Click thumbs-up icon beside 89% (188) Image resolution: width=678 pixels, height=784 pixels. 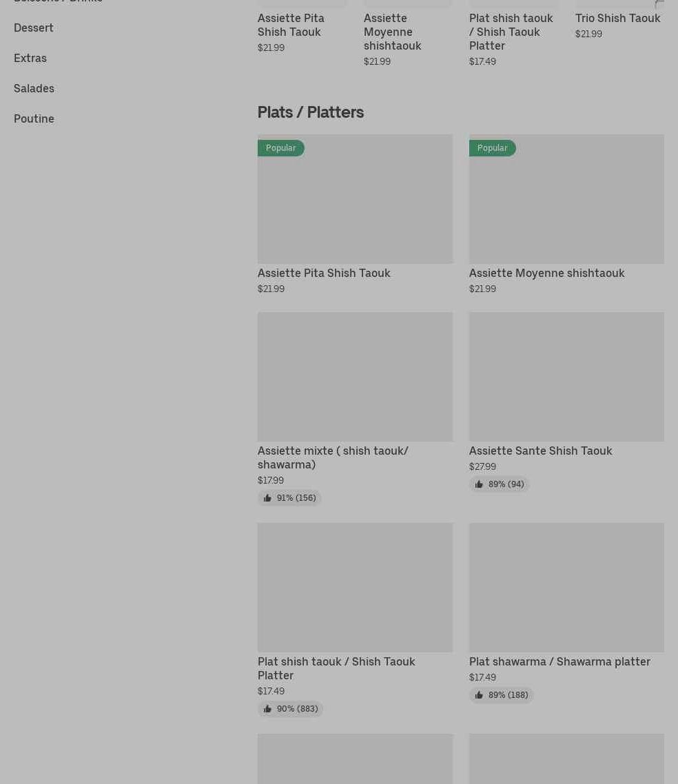point(479,695)
